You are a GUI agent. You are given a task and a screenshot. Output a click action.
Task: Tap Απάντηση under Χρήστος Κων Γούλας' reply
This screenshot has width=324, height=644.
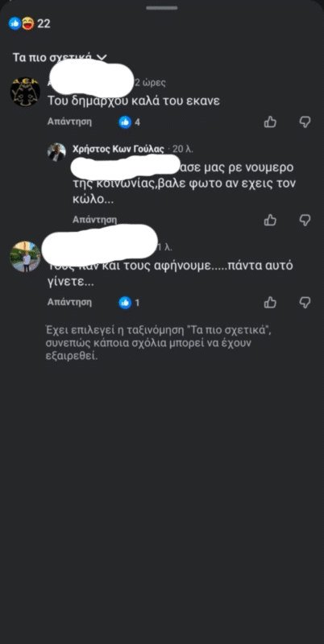click(94, 219)
